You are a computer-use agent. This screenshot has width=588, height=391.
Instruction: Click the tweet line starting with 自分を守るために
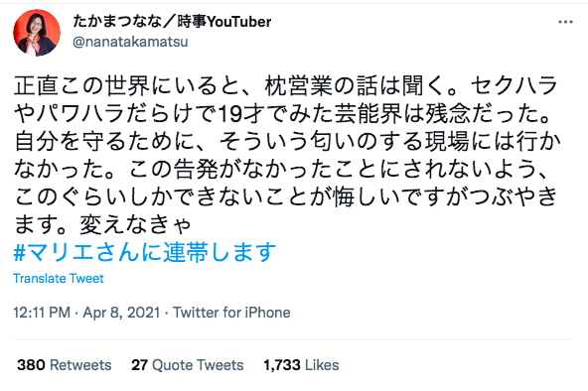tap(287, 141)
